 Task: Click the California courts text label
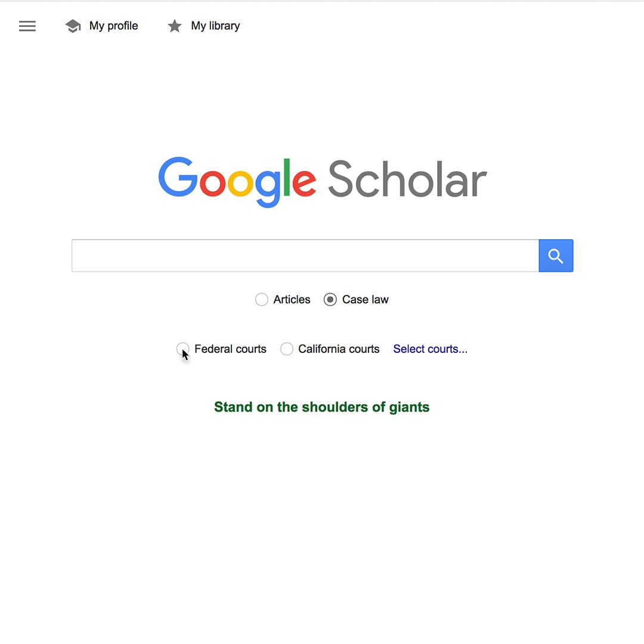[x=339, y=349]
